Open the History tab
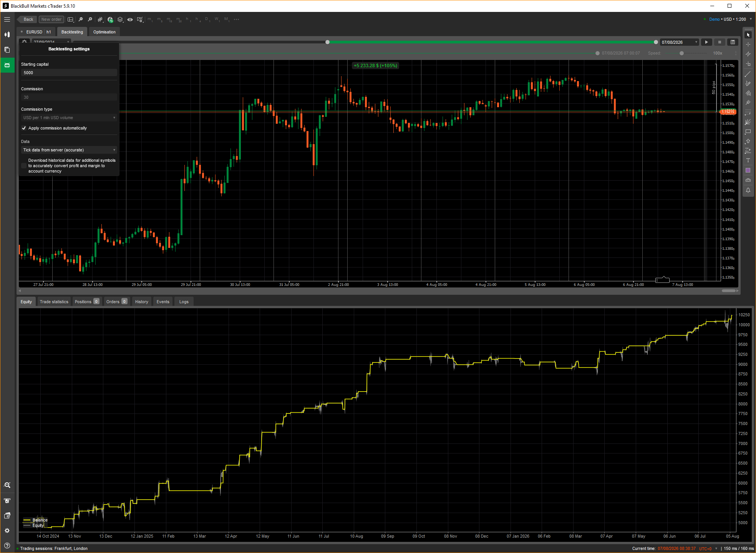756x553 pixels. tap(142, 302)
